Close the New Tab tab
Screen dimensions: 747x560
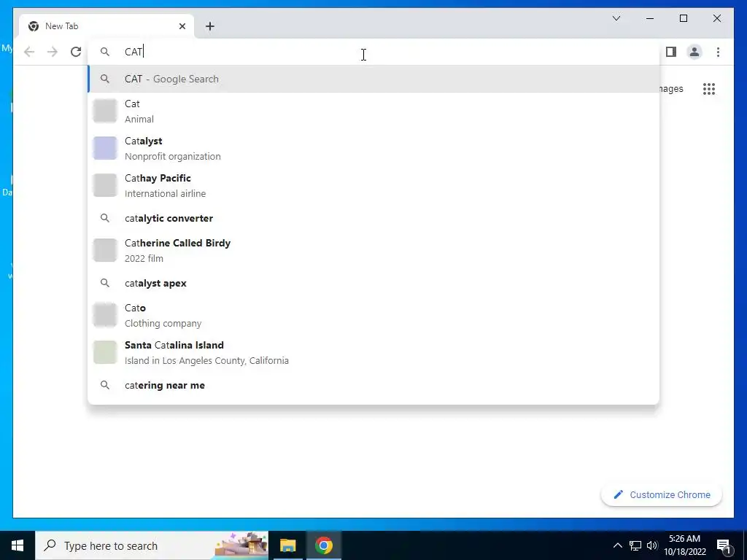(182, 26)
